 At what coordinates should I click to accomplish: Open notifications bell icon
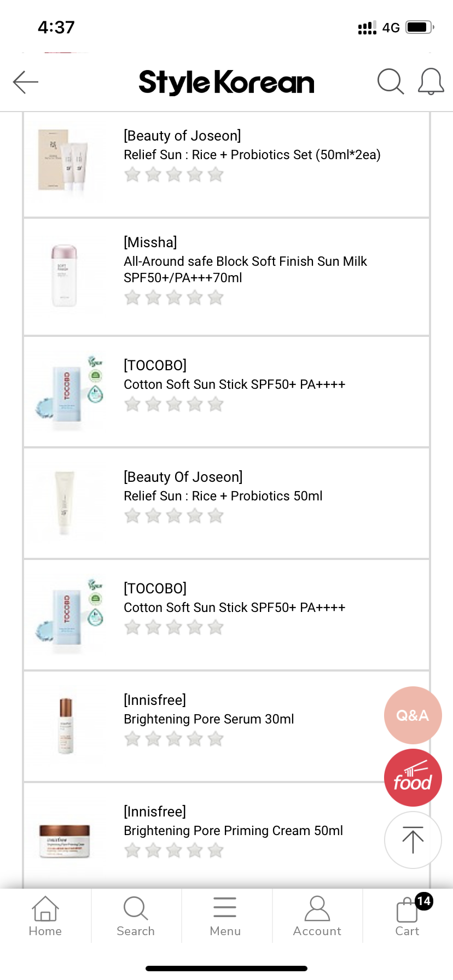(431, 82)
